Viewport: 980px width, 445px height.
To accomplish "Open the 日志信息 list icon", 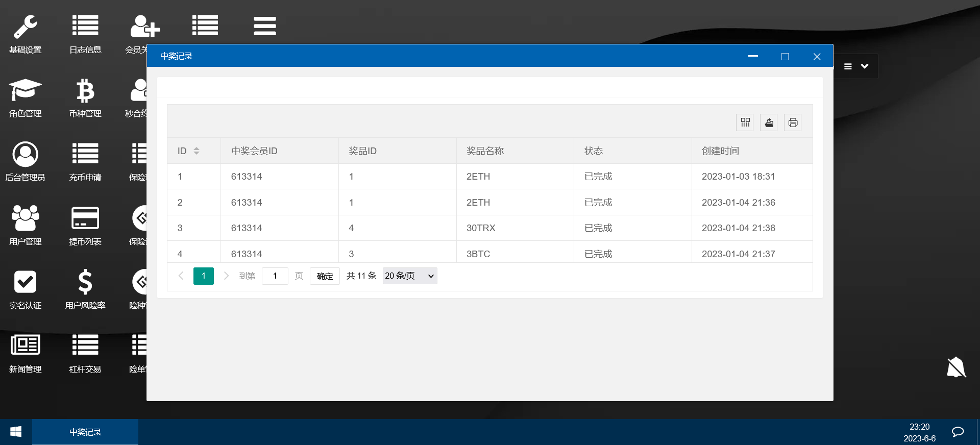I will tap(85, 26).
